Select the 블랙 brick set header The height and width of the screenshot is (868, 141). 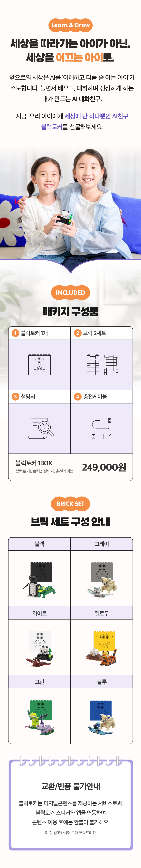(x=39, y=544)
